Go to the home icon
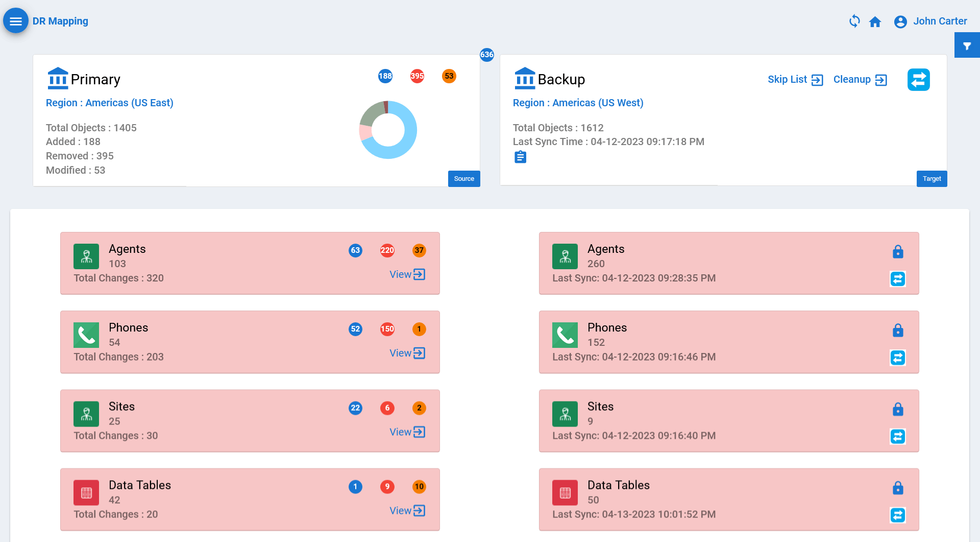Screen dimensions: 980x542 click(x=875, y=21)
